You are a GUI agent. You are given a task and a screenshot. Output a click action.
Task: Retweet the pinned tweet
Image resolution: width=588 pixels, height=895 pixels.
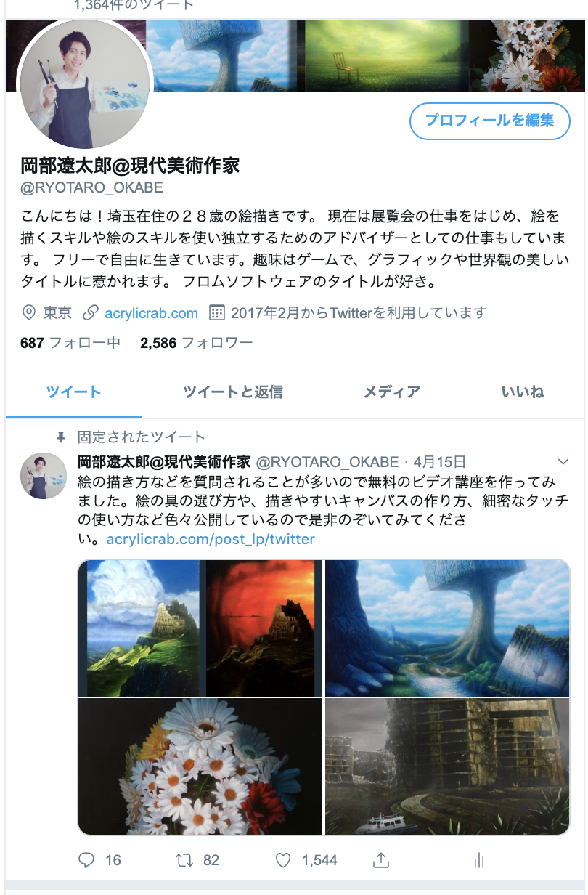pyautogui.click(x=185, y=860)
